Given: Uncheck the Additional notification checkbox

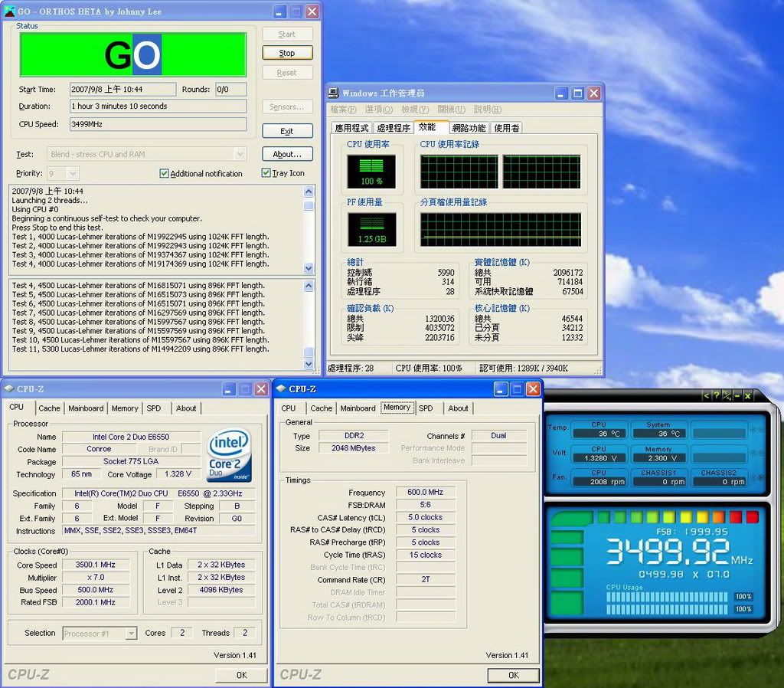Looking at the screenshot, I should tap(164, 174).
